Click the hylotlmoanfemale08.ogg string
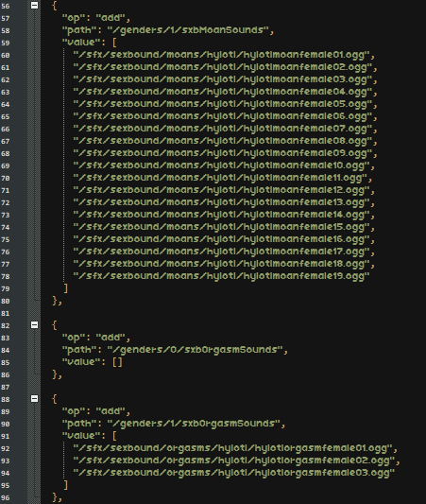Image resolution: width=426 pixels, height=504 pixels. coord(223,141)
